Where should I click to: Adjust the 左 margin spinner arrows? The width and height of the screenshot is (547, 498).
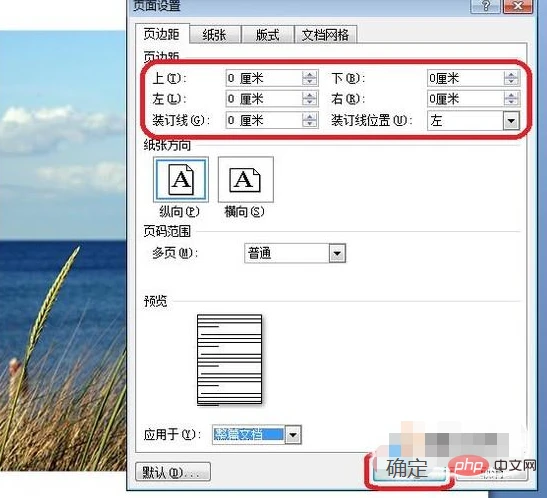(310, 99)
